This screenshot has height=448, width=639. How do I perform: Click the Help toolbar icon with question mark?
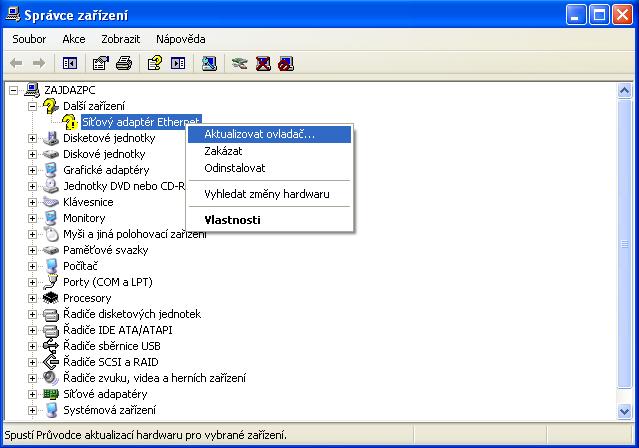(154, 63)
